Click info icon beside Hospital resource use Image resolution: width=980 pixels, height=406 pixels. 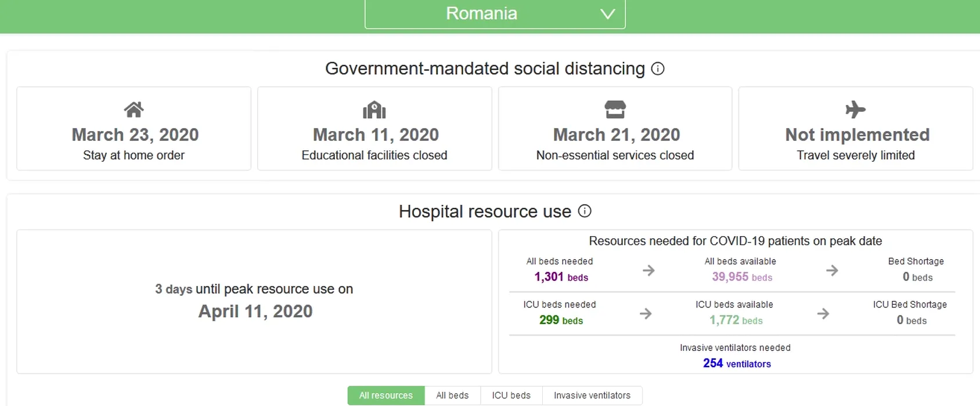[585, 211]
